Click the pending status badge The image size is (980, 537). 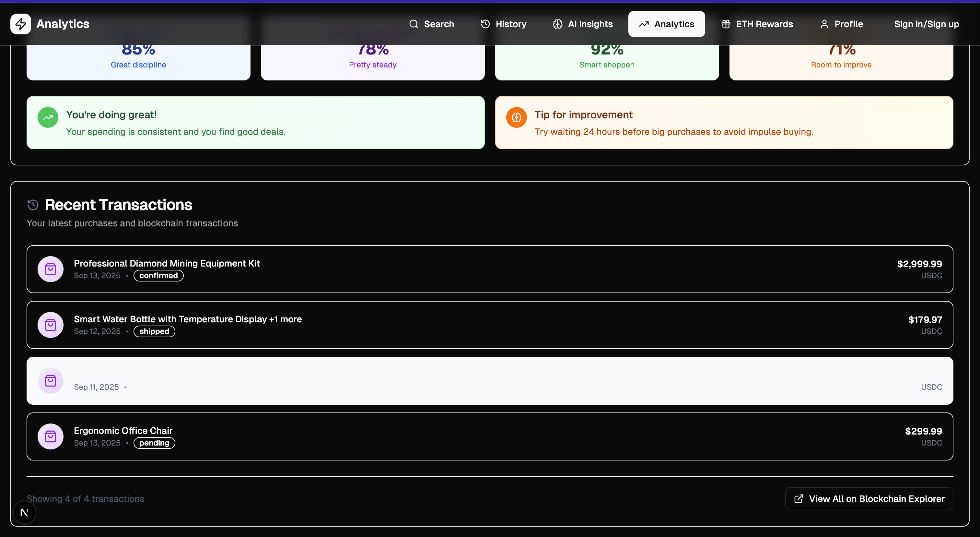(154, 443)
